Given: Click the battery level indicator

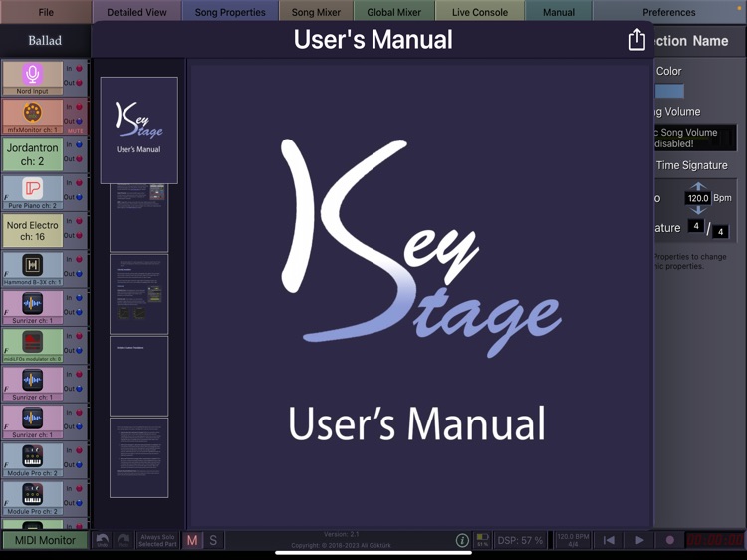Looking at the screenshot, I should pyautogui.click(x=482, y=540).
